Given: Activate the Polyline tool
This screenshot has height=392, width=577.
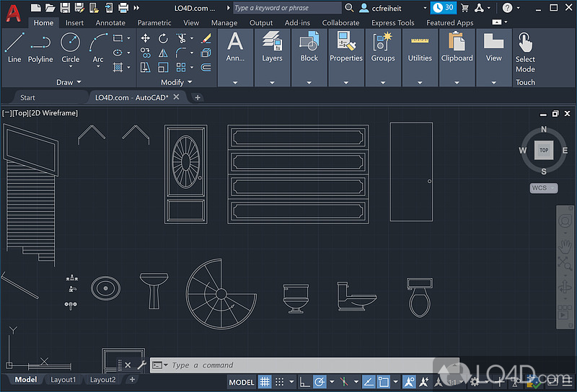Looking at the screenshot, I should click(40, 48).
